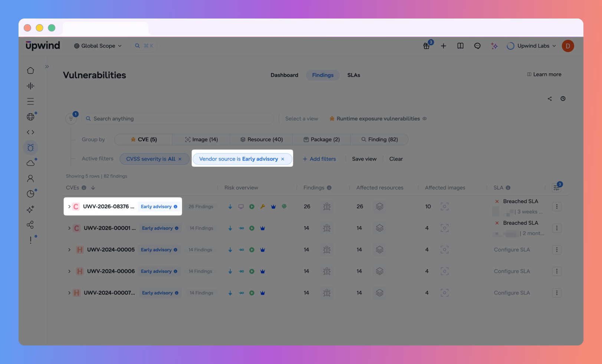This screenshot has height=364, width=602.
Task: Click Add filters button
Action: click(319, 159)
